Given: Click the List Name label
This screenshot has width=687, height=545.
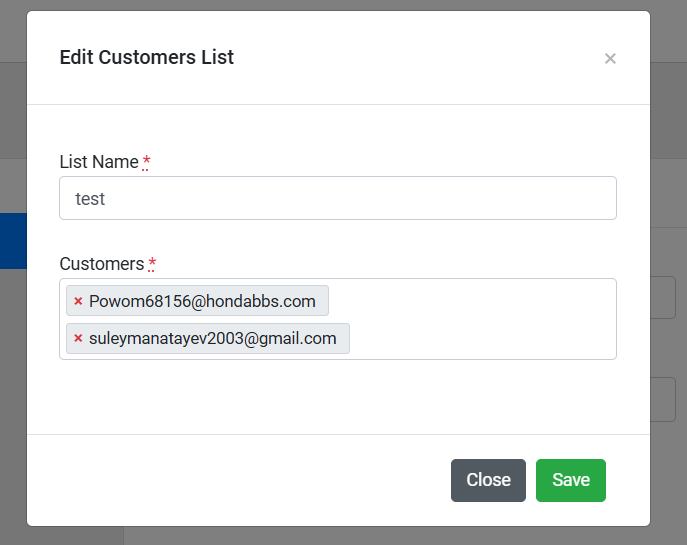Looking at the screenshot, I should [x=99, y=162].
